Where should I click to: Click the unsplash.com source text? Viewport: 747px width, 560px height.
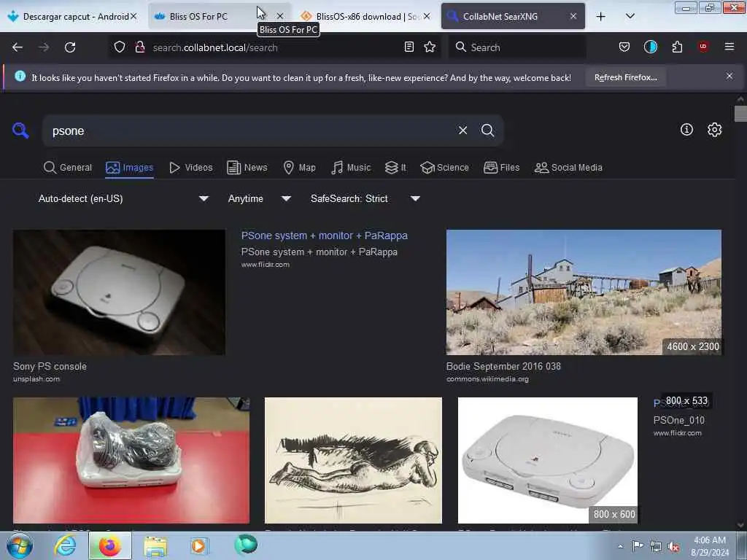[36, 379]
